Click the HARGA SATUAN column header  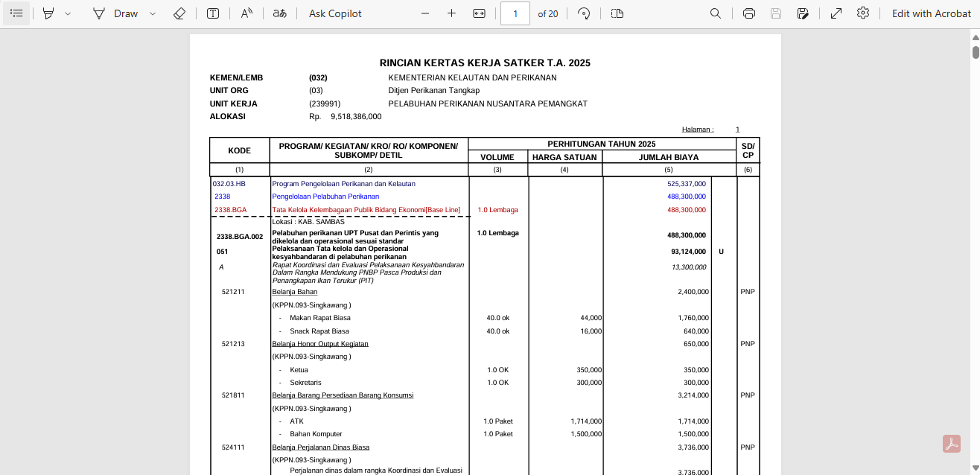564,157
